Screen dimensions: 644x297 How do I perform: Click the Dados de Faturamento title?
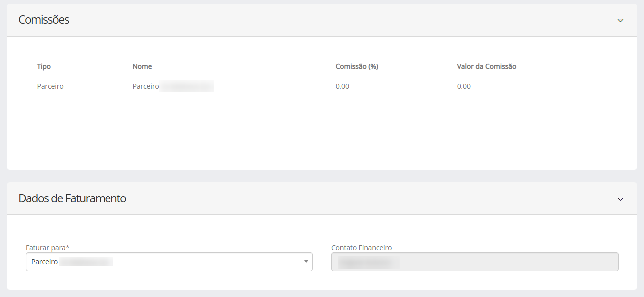click(x=73, y=198)
